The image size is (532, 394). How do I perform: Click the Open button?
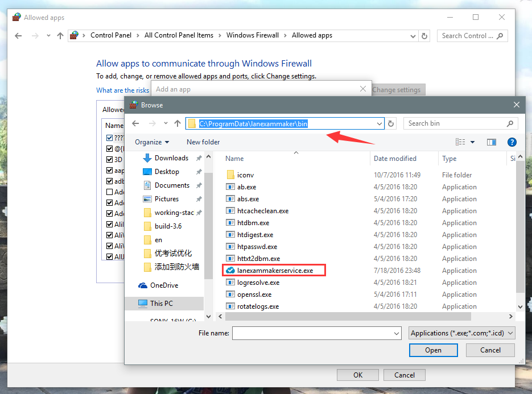pyautogui.click(x=433, y=350)
